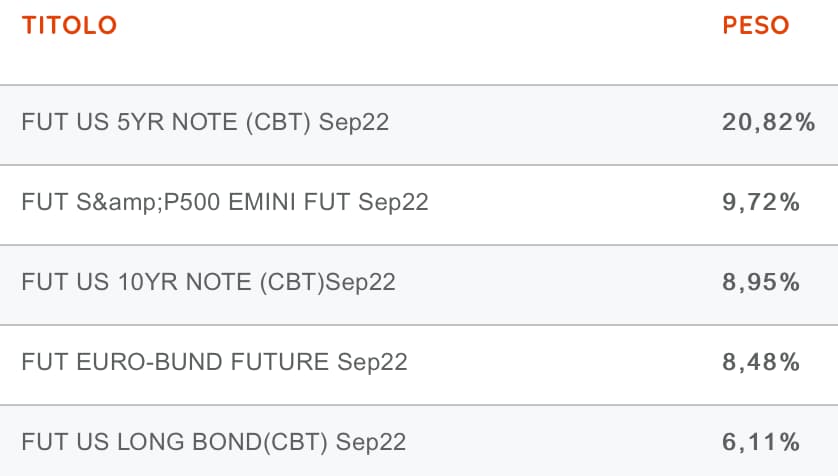Screen dimensions: 838x476
Task: Click Sep22 in the S&amp;P500 EMINI row
Action: pyautogui.click(x=393, y=203)
